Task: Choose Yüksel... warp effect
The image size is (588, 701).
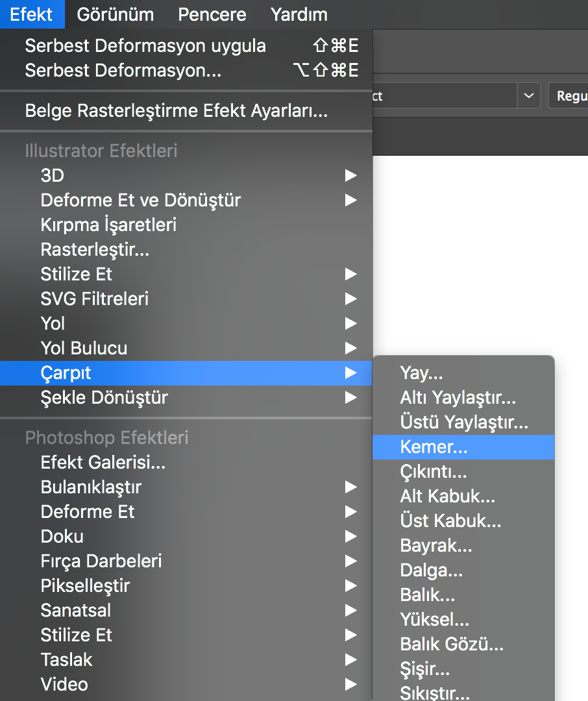Action: coord(463,620)
